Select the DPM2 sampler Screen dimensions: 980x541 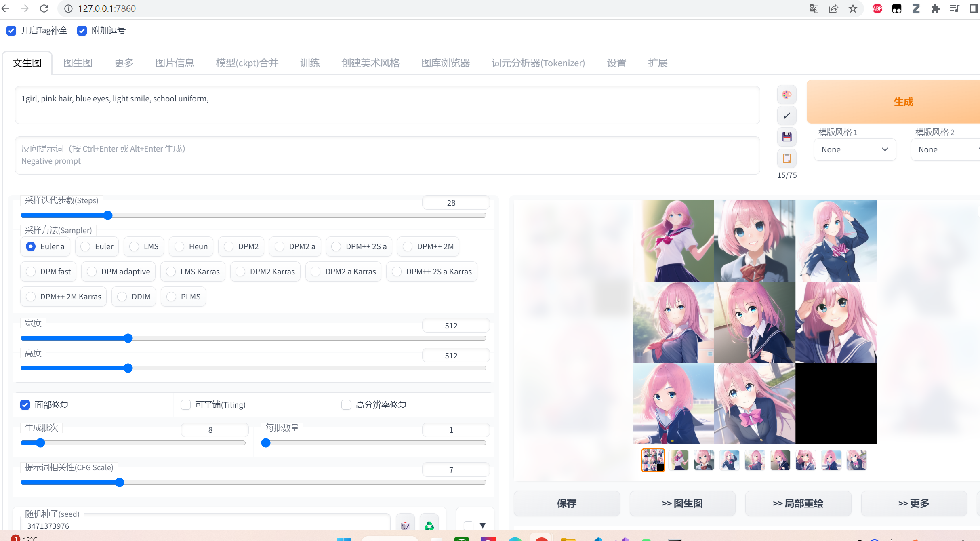click(241, 246)
